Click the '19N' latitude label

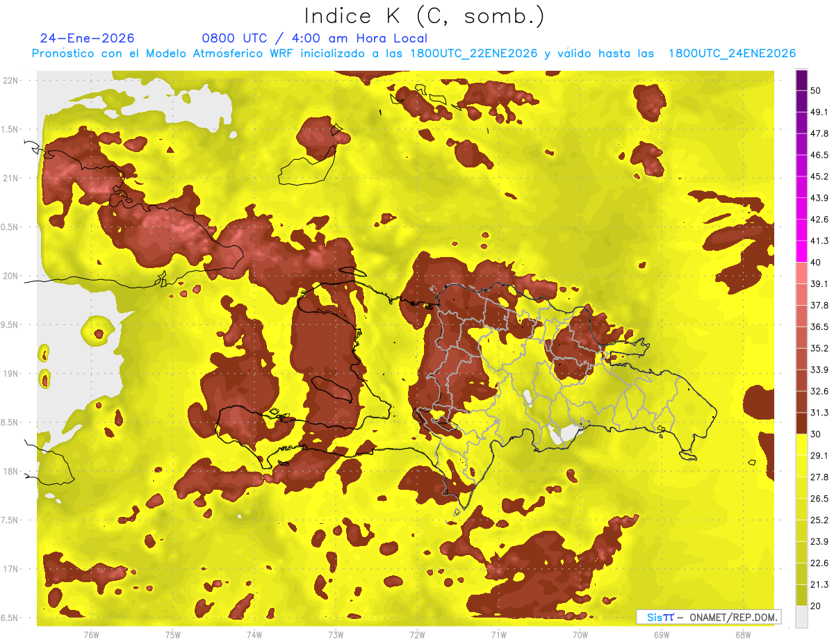click(12, 374)
